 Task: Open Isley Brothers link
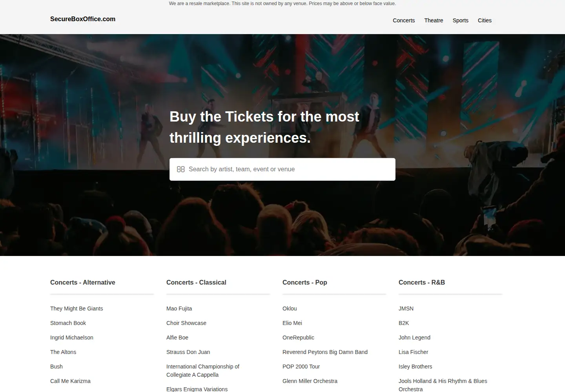pyautogui.click(x=415, y=367)
